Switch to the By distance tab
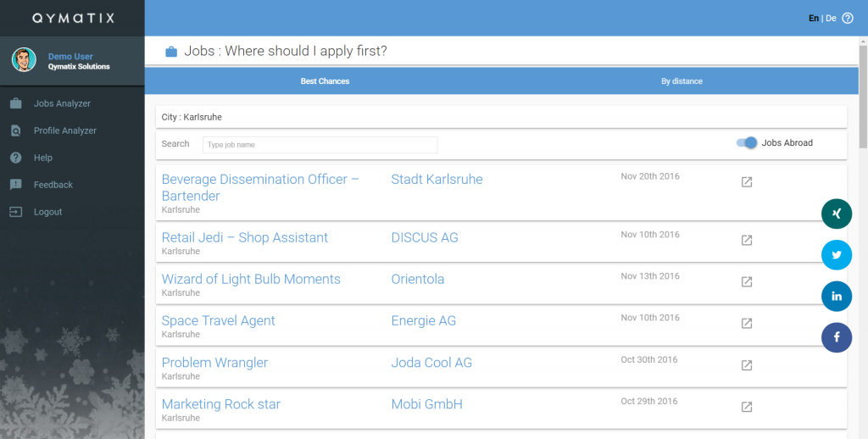This screenshot has width=868, height=439. 682,81
